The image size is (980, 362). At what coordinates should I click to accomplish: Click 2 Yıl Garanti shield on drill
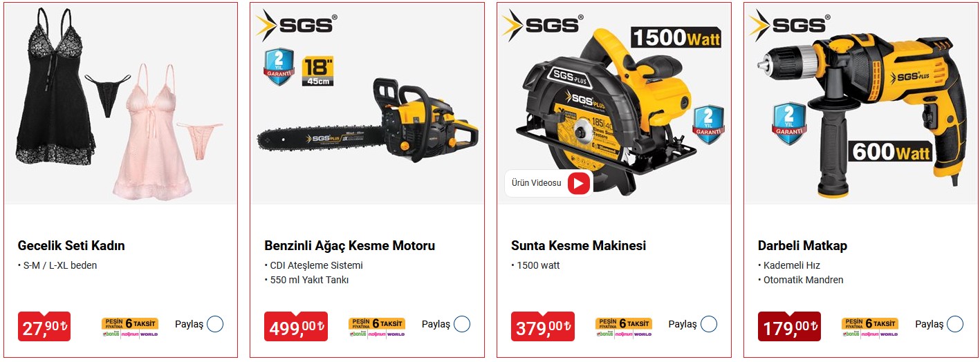point(790,124)
